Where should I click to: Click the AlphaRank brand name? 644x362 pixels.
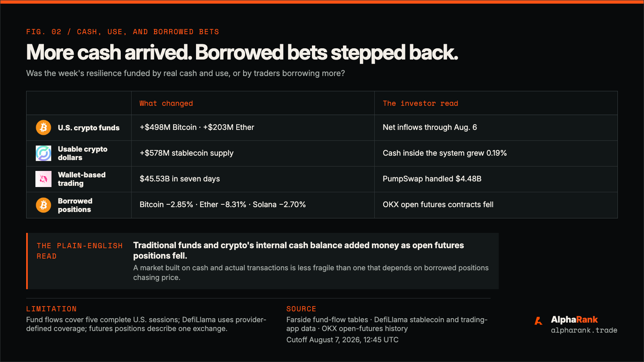[574, 320]
